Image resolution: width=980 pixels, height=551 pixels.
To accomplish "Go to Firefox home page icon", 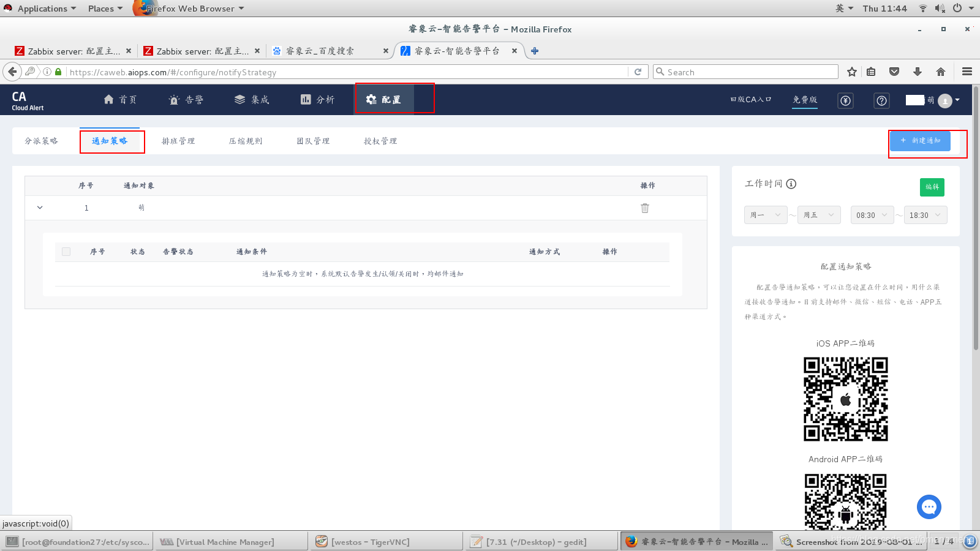I will click(x=941, y=72).
